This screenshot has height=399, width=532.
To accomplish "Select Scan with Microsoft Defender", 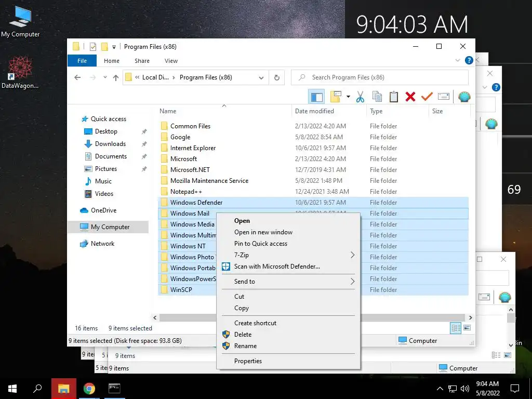I will [x=288, y=267].
